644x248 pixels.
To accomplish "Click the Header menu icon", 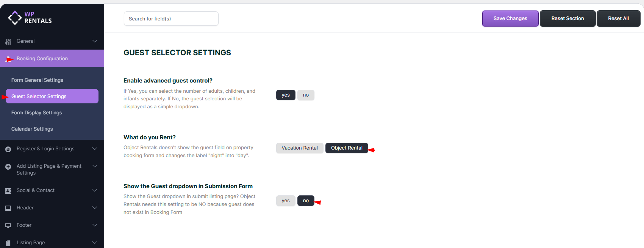I will pyautogui.click(x=8, y=208).
